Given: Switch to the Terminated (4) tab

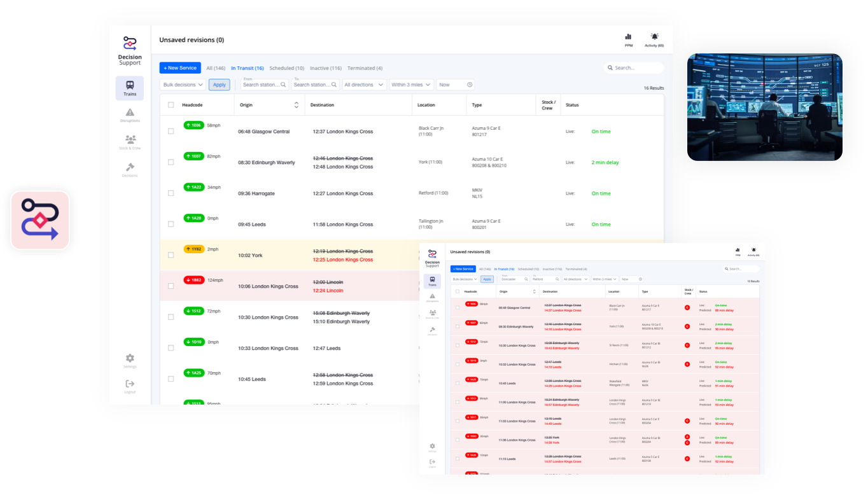Looking at the screenshot, I should [365, 68].
